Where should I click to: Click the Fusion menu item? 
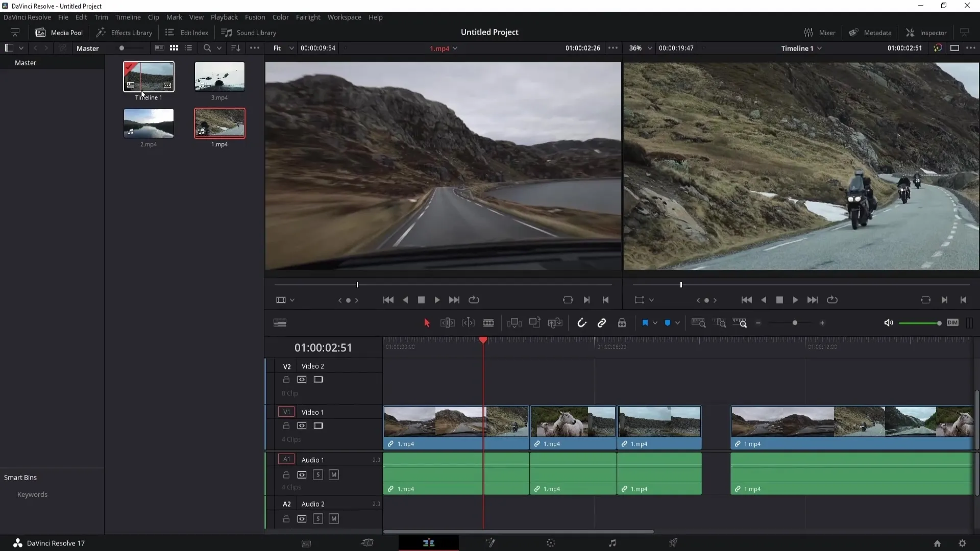coord(255,17)
